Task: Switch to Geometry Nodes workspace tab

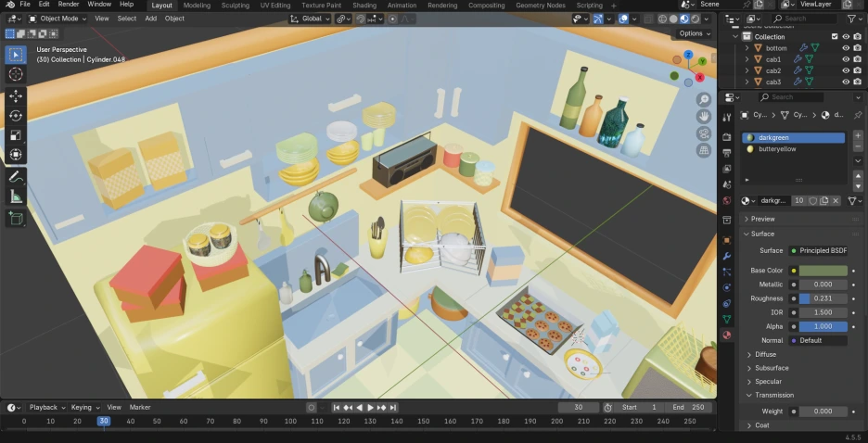Action: tap(541, 5)
